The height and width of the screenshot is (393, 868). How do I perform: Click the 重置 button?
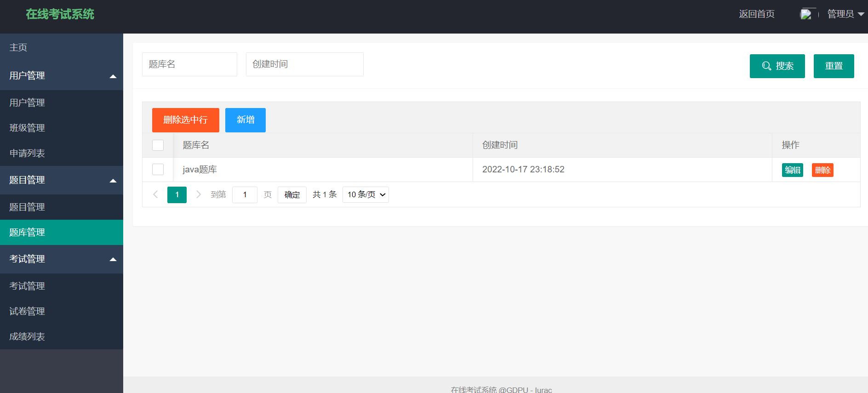click(834, 66)
